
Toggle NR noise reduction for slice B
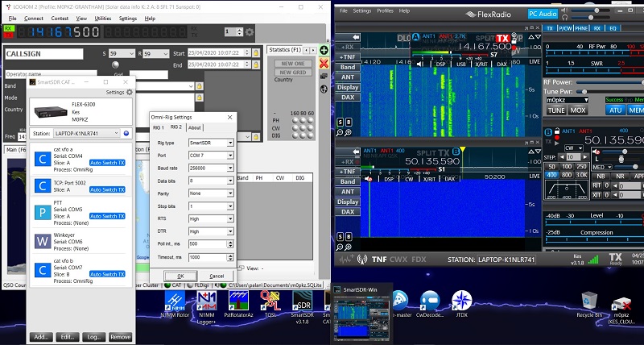coord(621,176)
